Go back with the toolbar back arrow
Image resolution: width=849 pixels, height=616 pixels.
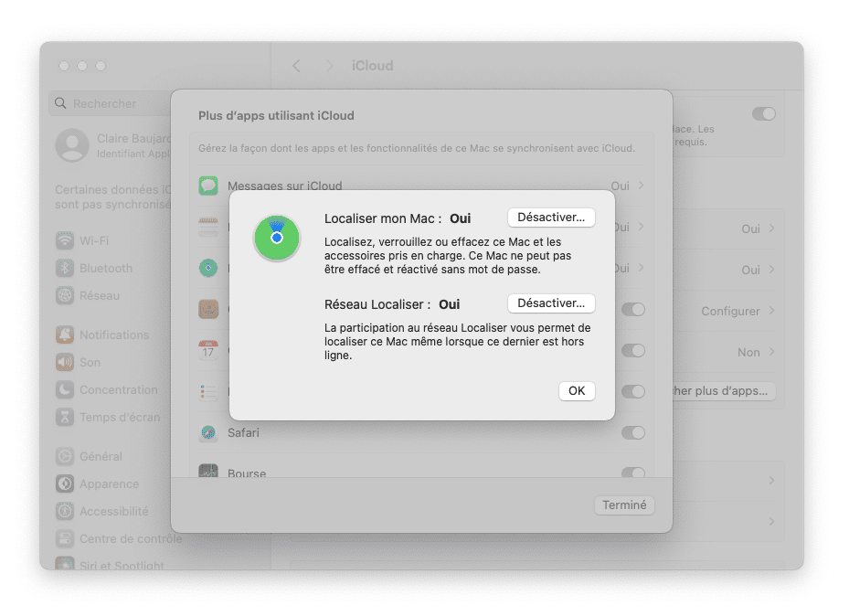click(x=296, y=66)
